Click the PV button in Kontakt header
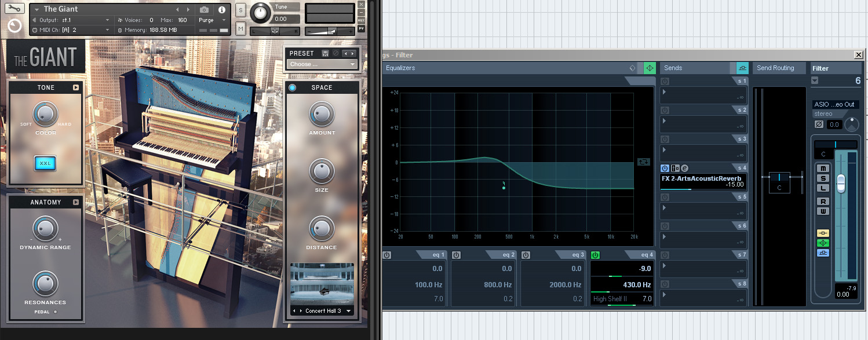 [x=362, y=28]
